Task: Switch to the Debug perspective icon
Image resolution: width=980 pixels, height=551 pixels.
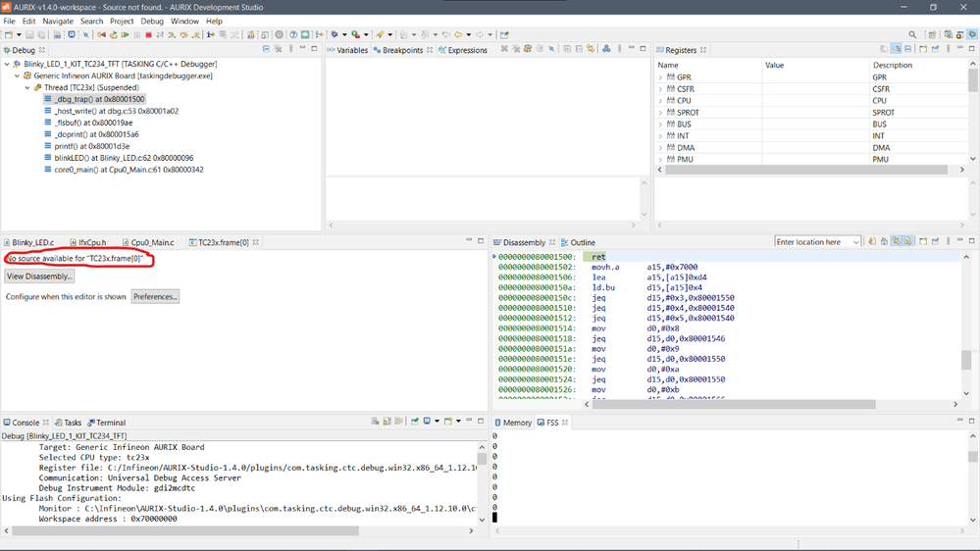Action: [972, 34]
